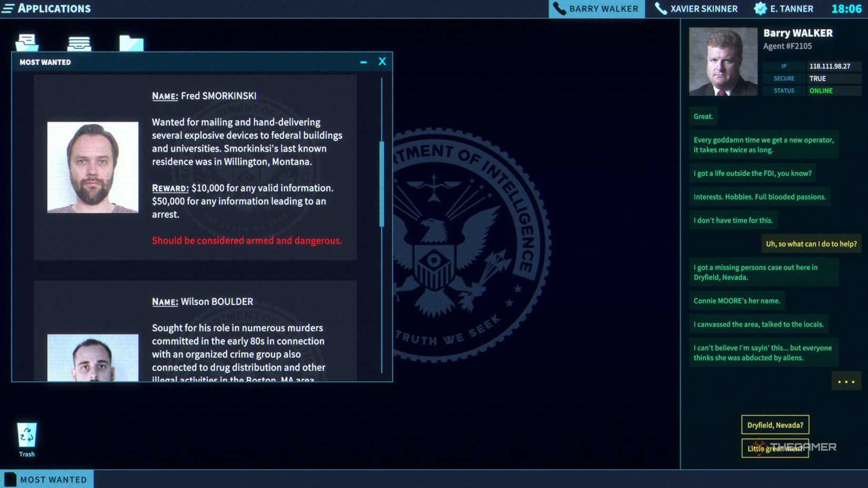The width and height of the screenshot is (868, 488).
Task: Close the Most Wanted window
Action: click(382, 62)
